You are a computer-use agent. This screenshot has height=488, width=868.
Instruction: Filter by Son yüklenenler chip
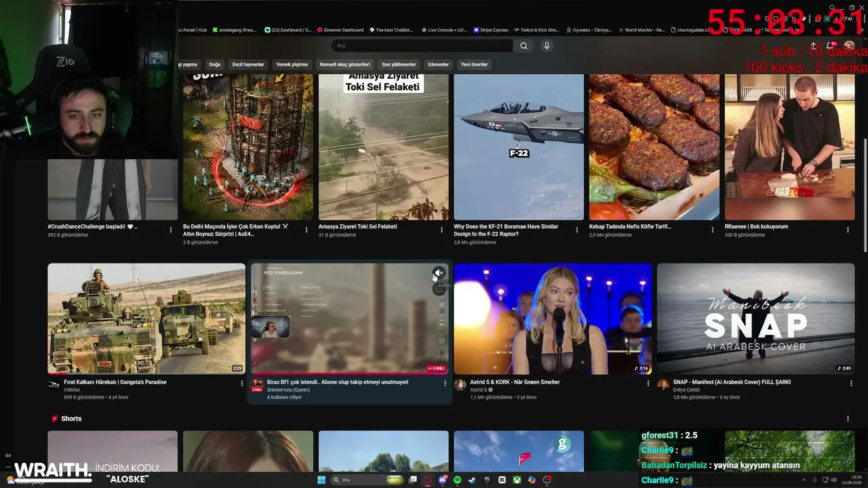(399, 64)
